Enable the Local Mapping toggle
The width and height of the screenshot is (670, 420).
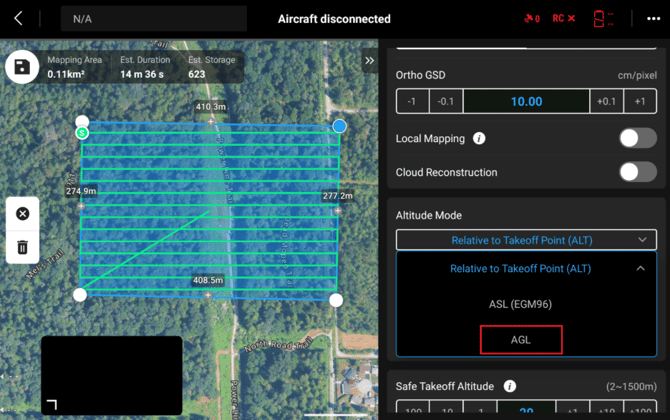point(637,139)
